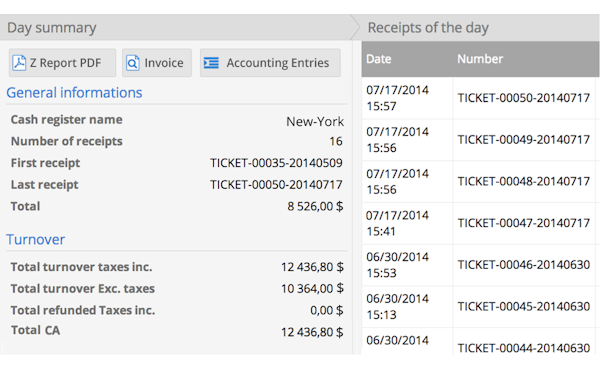Select receipt TICKET-00050-20140717 in the list
The image size is (600, 365).
[x=481, y=98]
